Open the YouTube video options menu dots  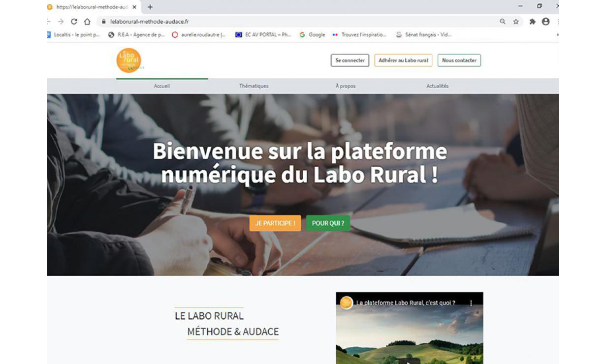point(471,303)
